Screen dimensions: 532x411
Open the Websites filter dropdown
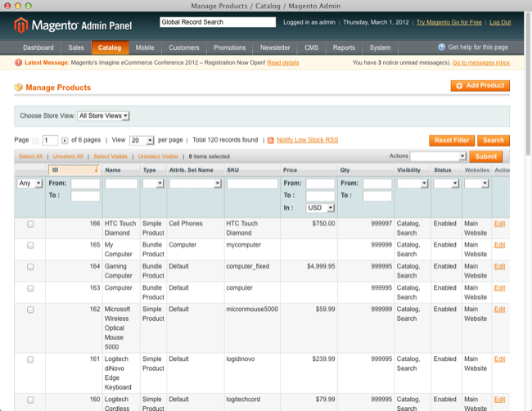(476, 183)
